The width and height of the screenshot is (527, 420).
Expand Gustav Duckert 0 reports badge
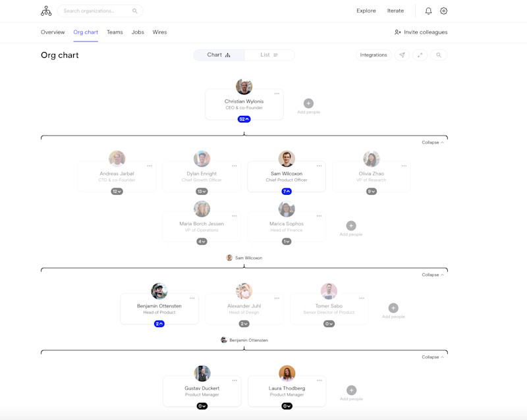point(202,406)
